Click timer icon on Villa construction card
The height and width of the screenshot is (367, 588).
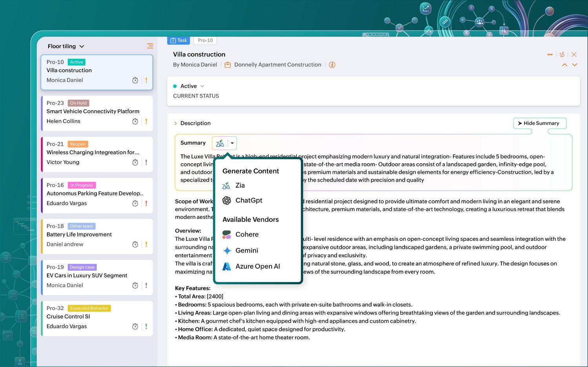click(135, 80)
